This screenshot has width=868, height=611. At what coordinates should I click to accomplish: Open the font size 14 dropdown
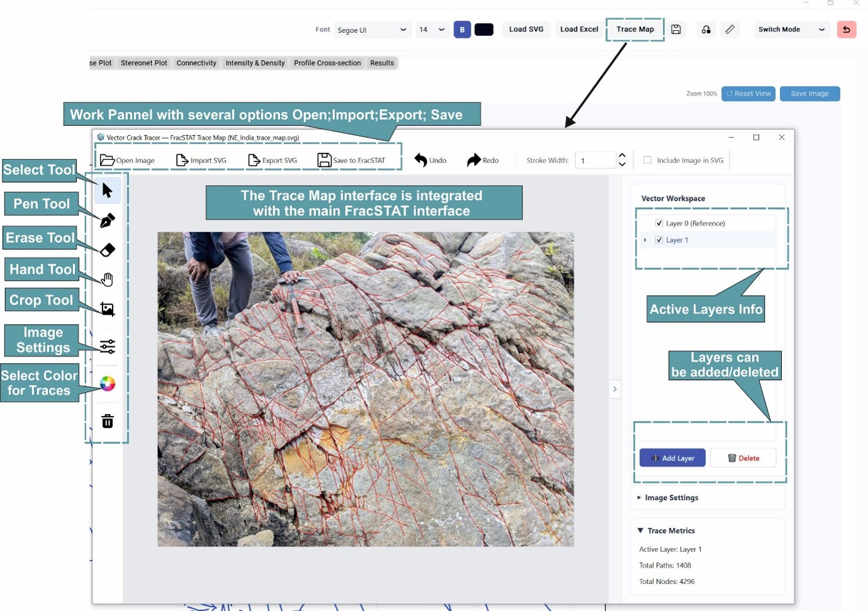point(432,30)
